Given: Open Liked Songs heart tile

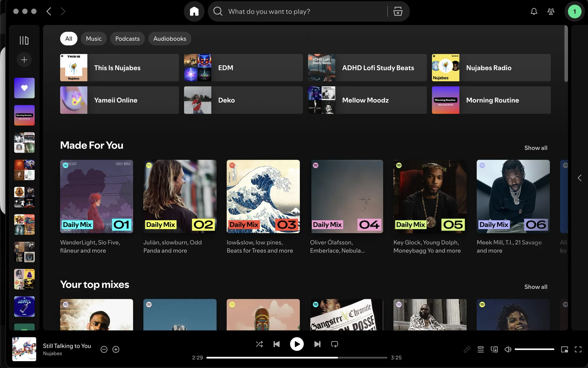Looking at the screenshot, I should click(24, 88).
